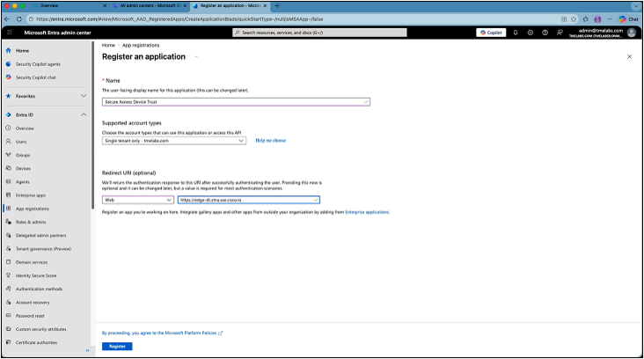The image size is (644, 359).
Task: Open browser profile avatar
Action: 597,18
